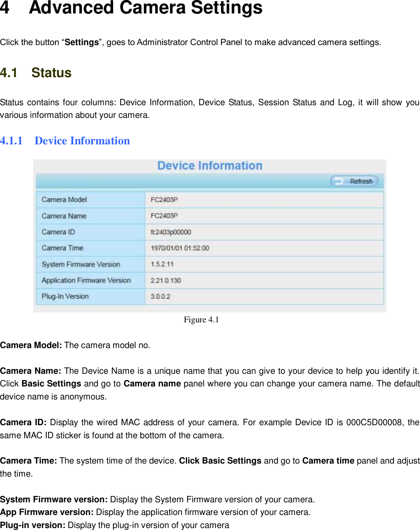Screen dimensions: 420x530
Task: Select the 'Camera Name' label cell
Action: pos(91,216)
